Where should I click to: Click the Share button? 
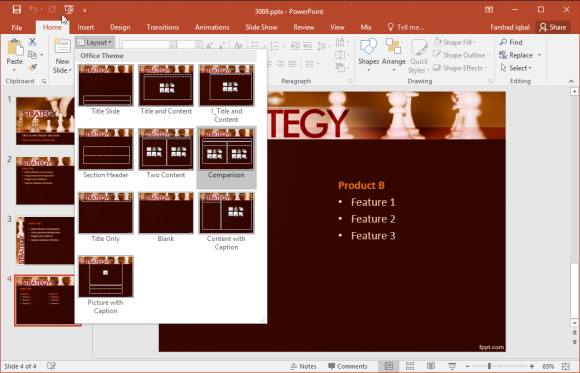click(x=553, y=27)
